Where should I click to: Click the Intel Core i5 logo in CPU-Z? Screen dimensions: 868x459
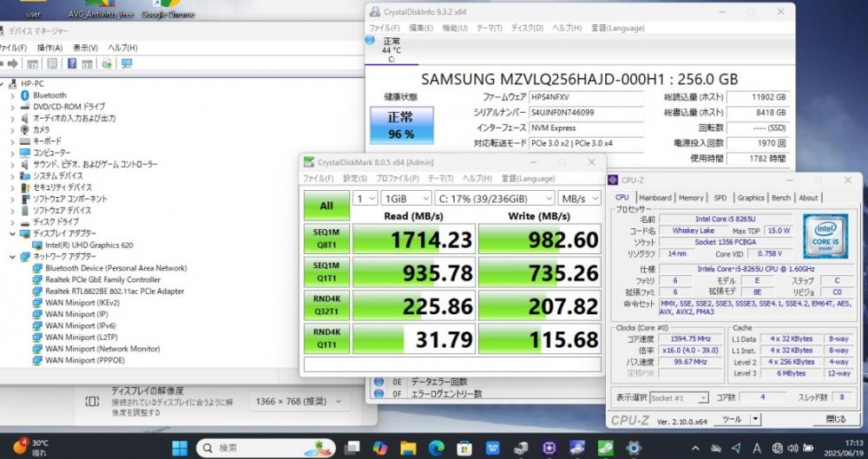click(x=825, y=236)
